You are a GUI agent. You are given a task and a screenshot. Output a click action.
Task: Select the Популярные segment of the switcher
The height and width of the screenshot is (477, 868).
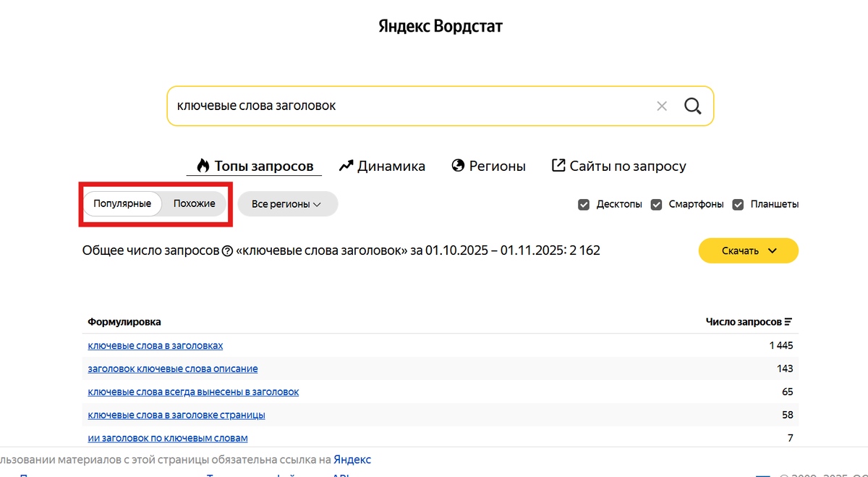coord(122,203)
